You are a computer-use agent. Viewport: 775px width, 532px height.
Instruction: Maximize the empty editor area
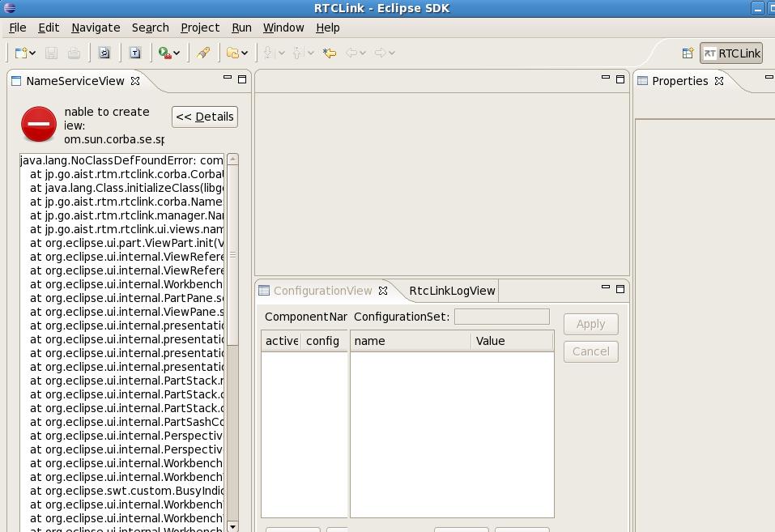click(x=620, y=79)
